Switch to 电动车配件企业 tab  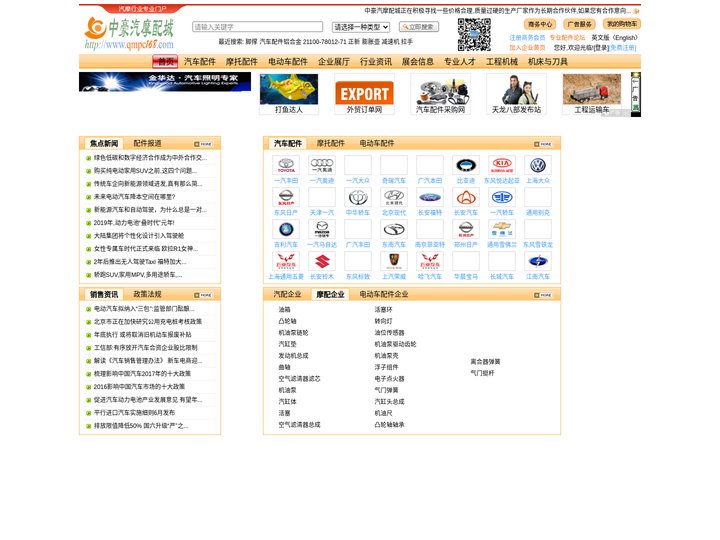(384, 294)
